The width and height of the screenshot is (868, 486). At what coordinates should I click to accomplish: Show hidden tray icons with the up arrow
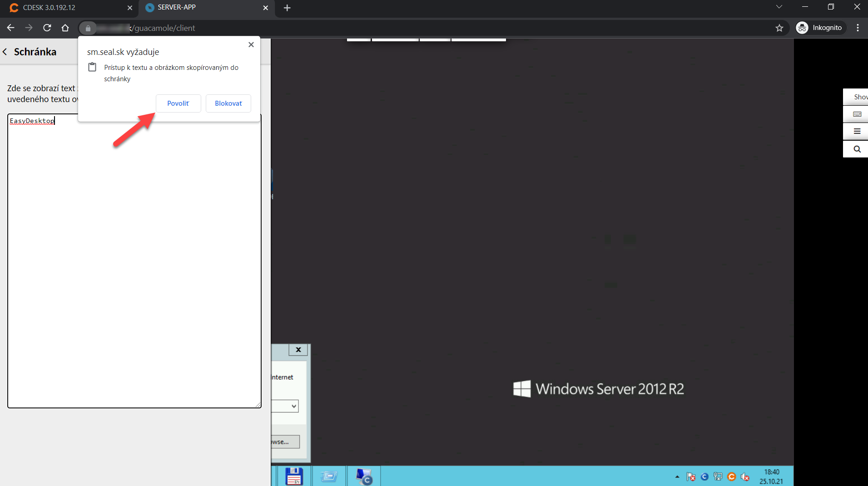[x=677, y=476]
